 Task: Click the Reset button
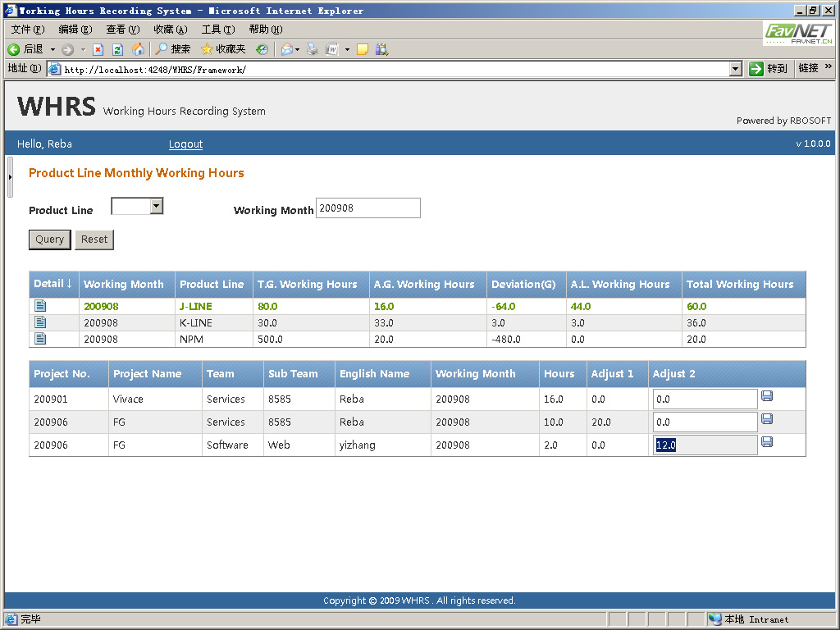coord(94,240)
